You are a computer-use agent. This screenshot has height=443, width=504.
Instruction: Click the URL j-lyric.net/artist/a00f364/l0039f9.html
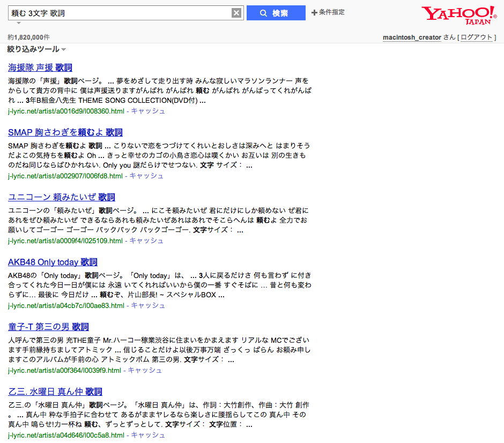64,371
